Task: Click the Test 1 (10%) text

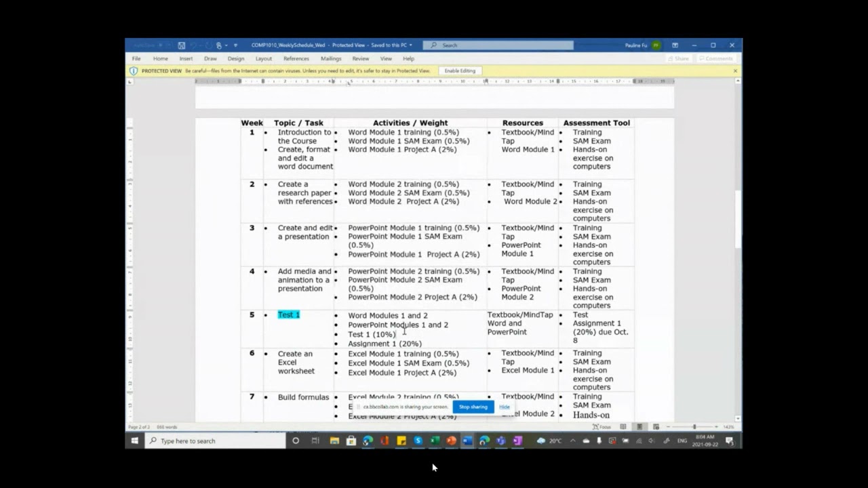Action: click(372, 334)
